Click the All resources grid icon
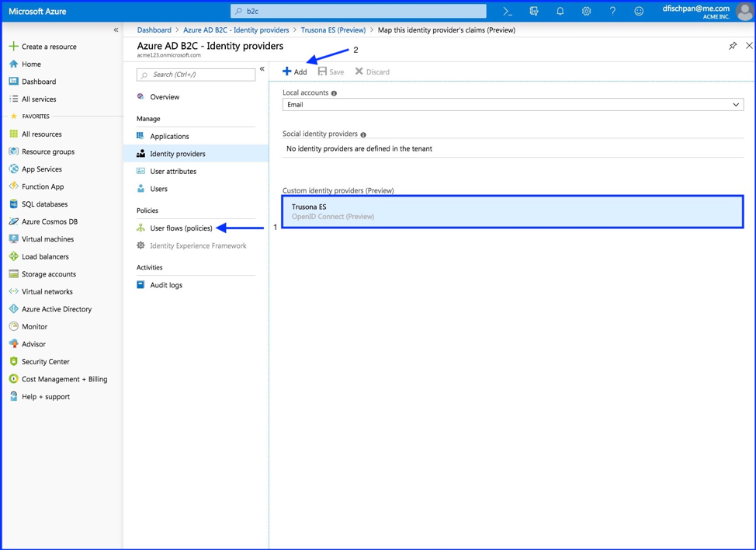This screenshot has height=550, width=756. [x=13, y=134]
